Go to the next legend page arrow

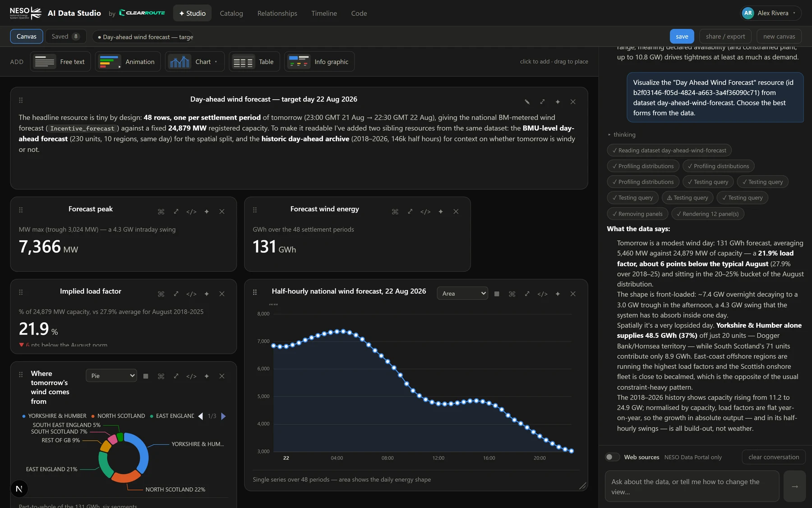tap(223, 416)
